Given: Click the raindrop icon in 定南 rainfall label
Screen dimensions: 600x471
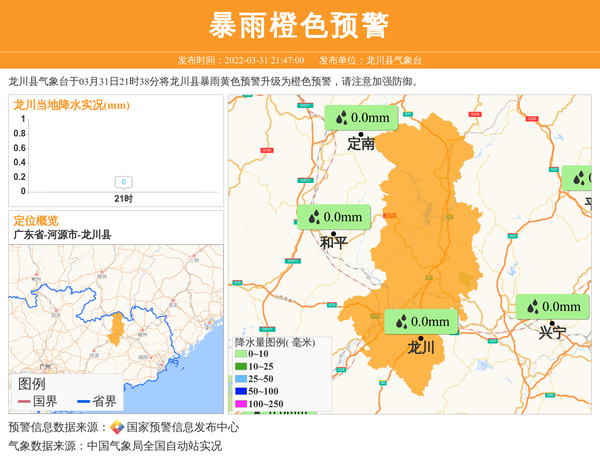Looking at the screenshot, I should pyautogui.click(x=341, y=118).
